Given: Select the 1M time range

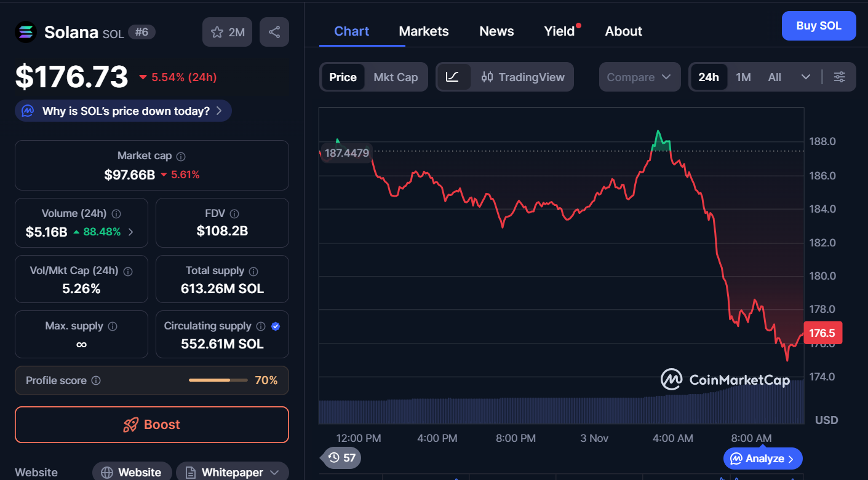Looking at the screenshot, I should click(743, 77).
